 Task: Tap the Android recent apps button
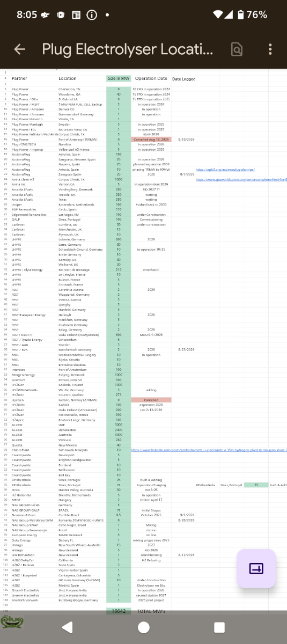click(x=219, y=627)
